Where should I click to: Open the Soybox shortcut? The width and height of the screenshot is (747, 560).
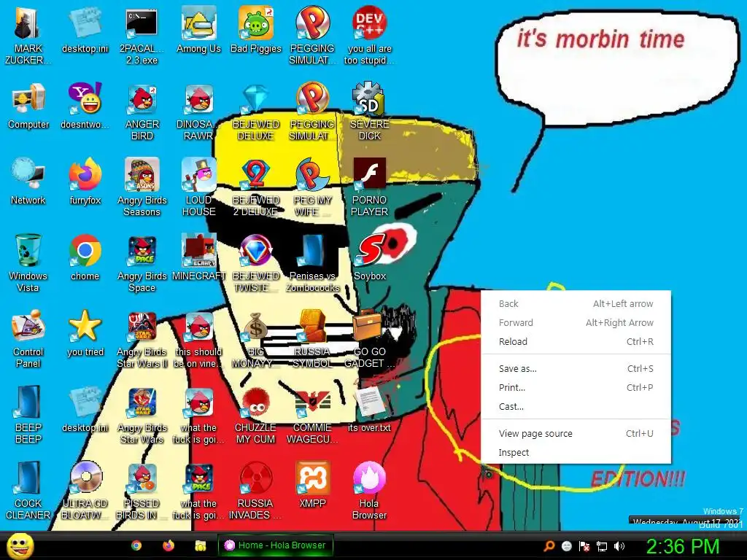tap(370, 257)
